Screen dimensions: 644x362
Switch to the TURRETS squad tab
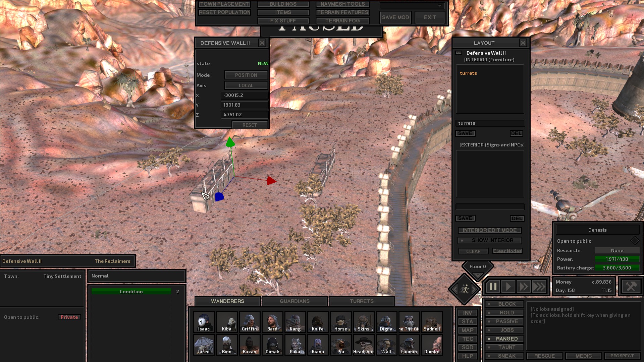pyautogui.click(x=362, y=301)
